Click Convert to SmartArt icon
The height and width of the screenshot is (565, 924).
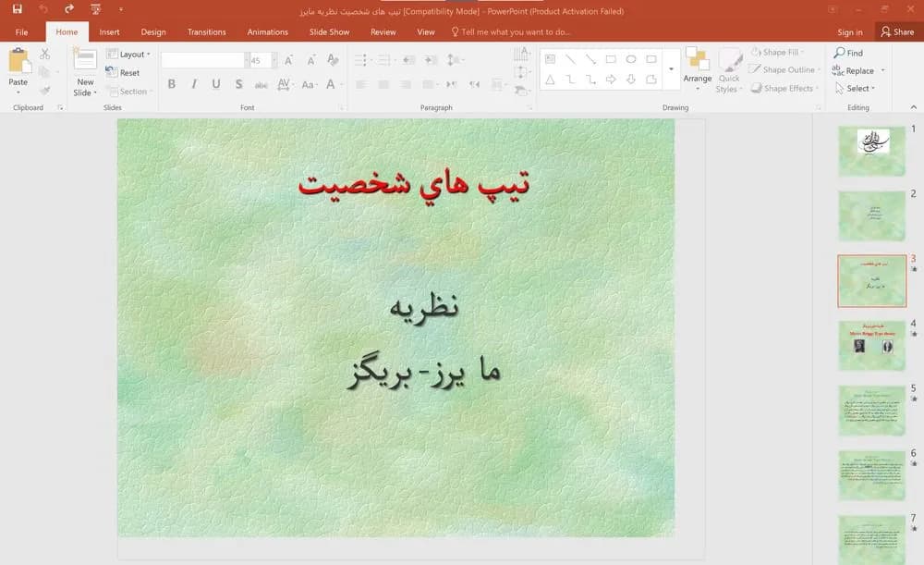coord(520,91)
